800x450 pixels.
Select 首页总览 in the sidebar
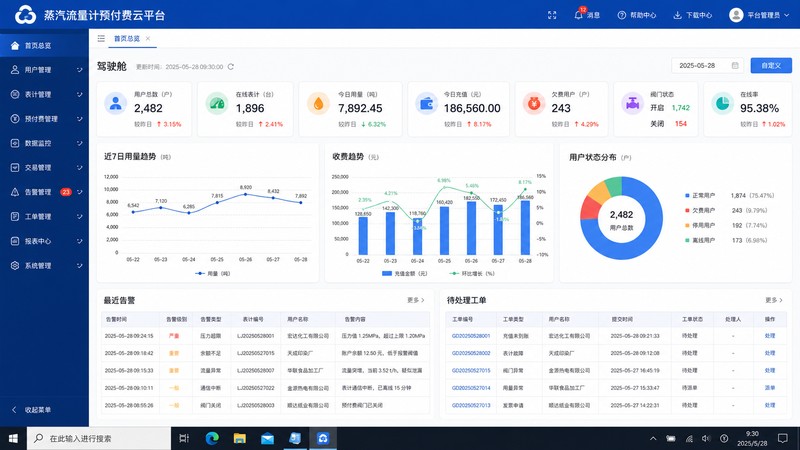44,45
